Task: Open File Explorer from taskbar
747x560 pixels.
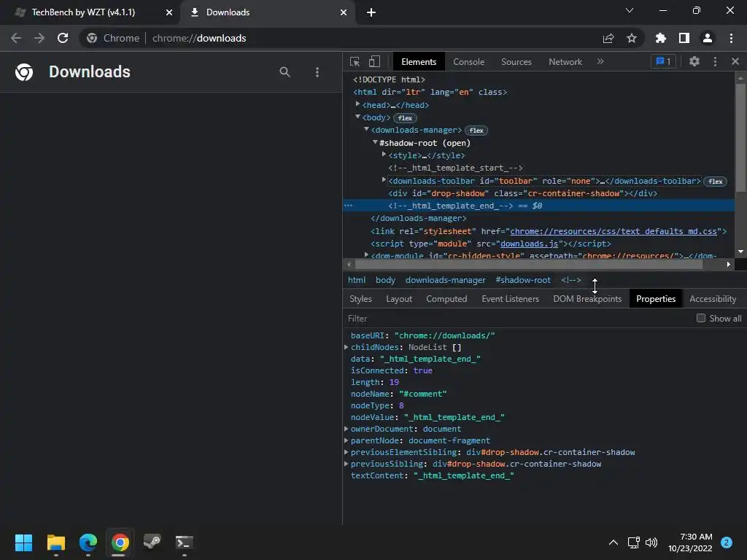Action: tap(55, 542)
